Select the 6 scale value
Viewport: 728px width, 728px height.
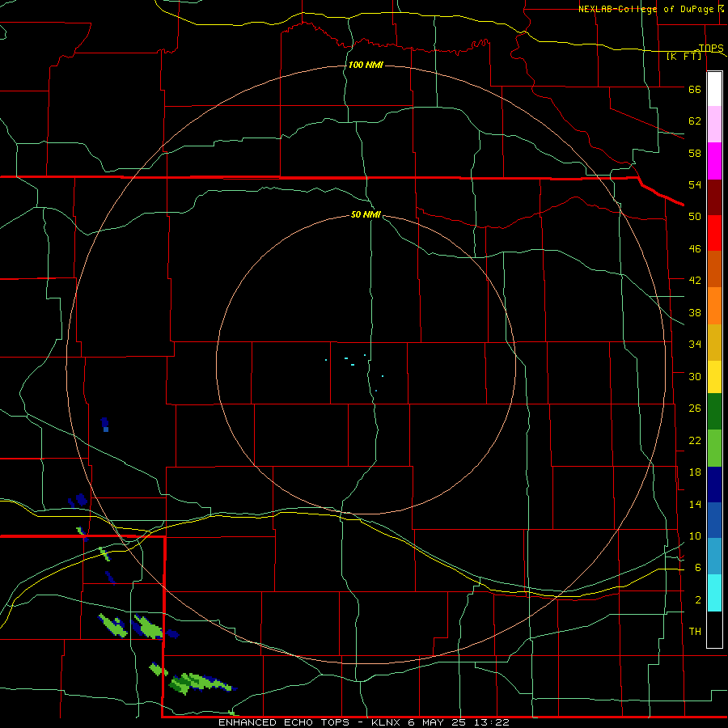698,568
